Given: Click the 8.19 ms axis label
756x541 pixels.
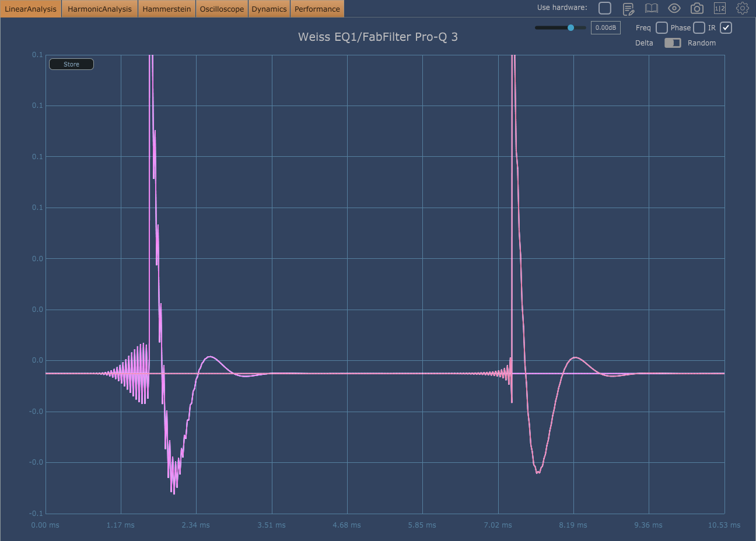Looking at the screenshot, I should (x=573, y=525).
